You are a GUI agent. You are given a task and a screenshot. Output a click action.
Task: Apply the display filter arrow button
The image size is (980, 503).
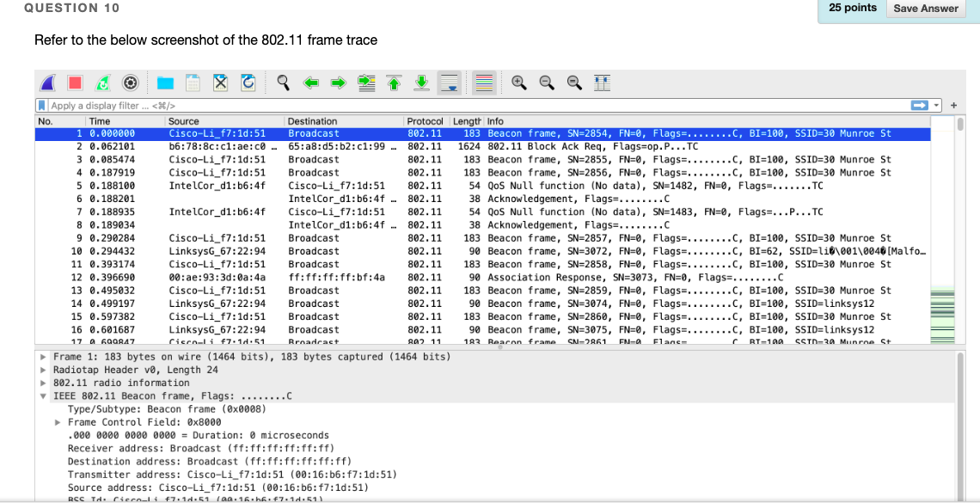pyautogui.click(x=921, y=106)
